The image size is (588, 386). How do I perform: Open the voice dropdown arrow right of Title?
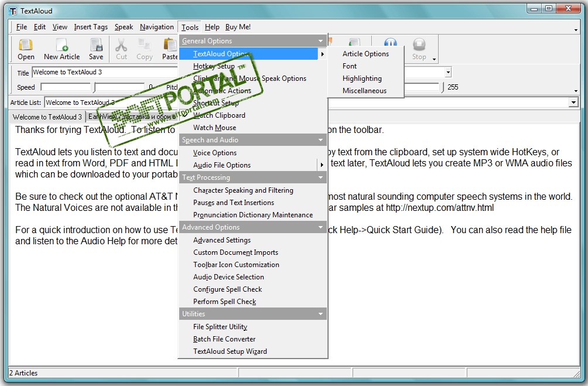click(x=448, y=72)
